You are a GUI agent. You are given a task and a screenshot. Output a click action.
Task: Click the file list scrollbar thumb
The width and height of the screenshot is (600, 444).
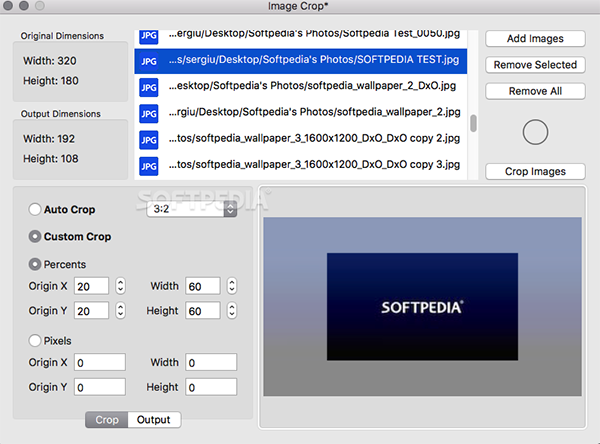(x=473, y=123)
